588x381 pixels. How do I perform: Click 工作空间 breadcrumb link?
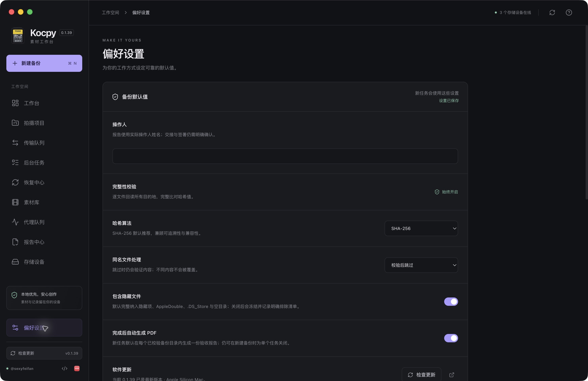110,13
